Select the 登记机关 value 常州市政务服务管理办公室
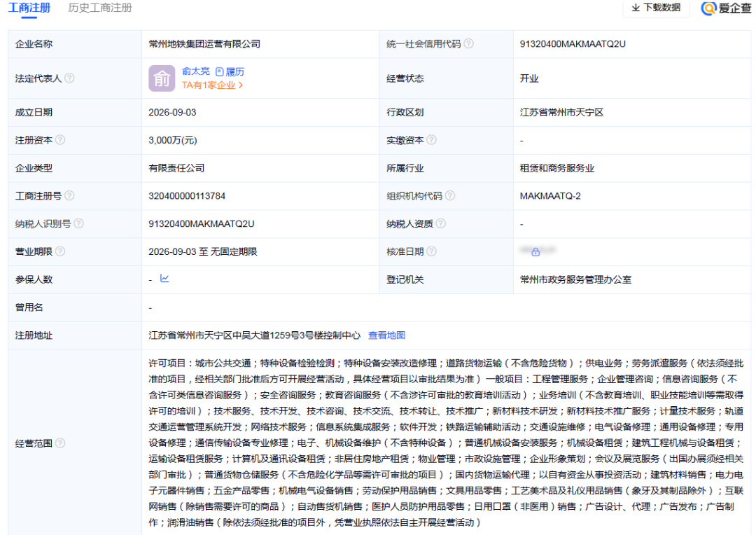This screenshot has width=756, height=535. tap(575, 279)
